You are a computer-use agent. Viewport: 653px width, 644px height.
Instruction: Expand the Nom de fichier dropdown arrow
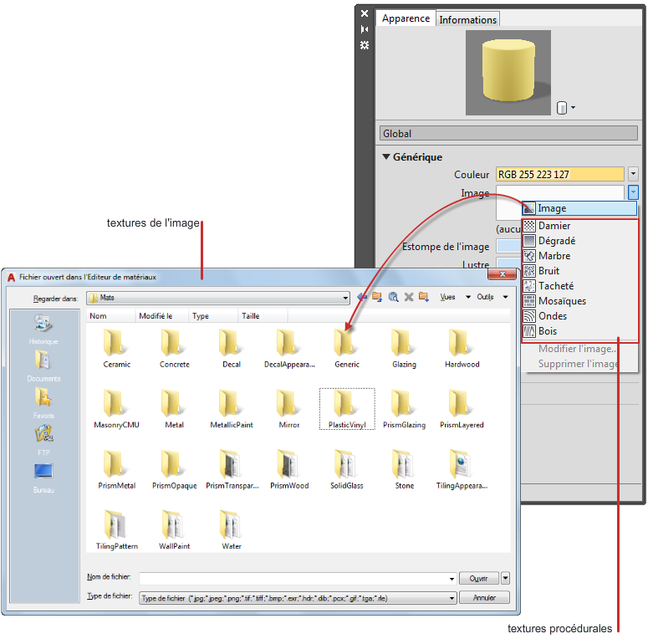click(x=451, y=579)
